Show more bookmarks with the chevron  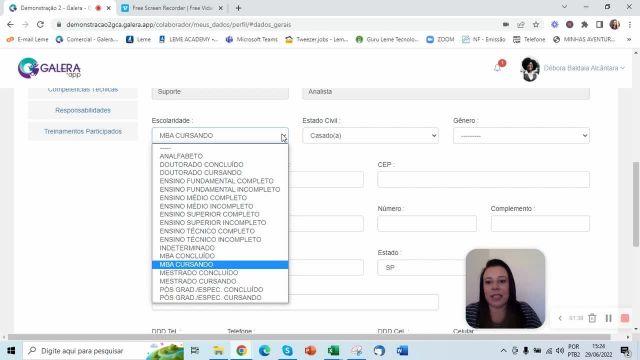[x=629, y=39]
